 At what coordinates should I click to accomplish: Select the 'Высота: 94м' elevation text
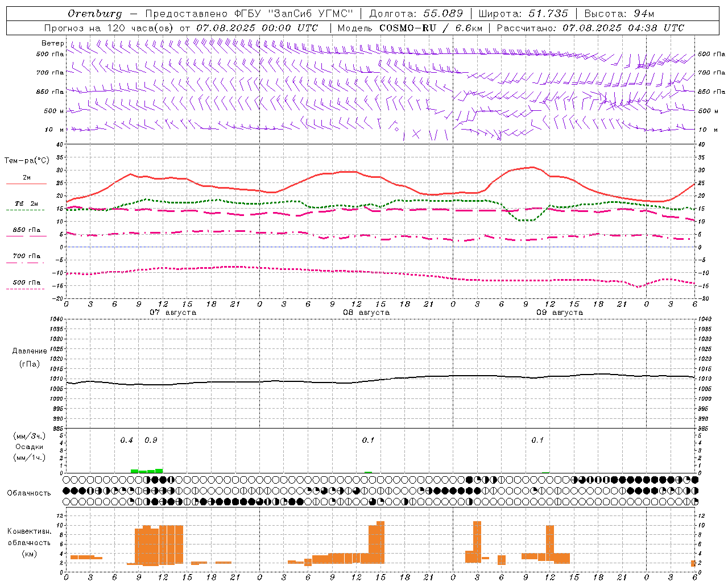pos(619,14)
